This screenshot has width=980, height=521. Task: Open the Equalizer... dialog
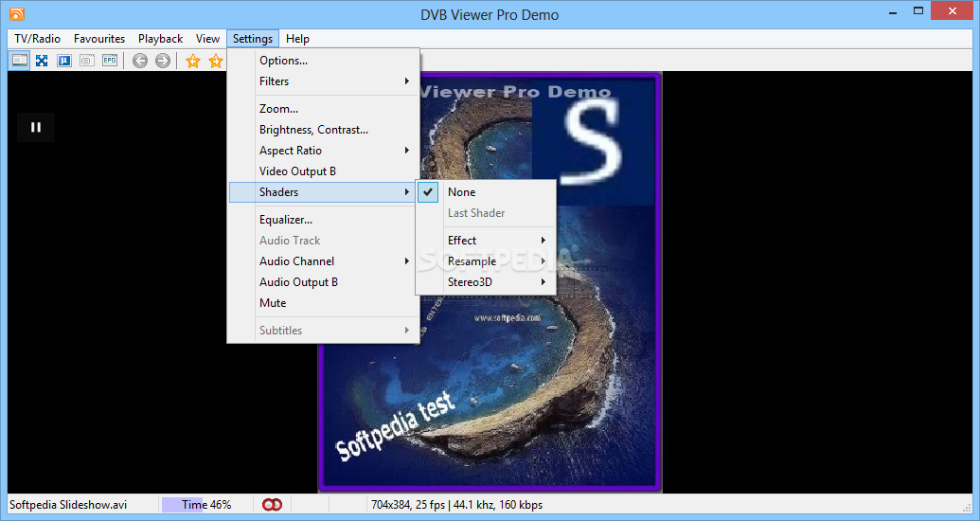324,220
